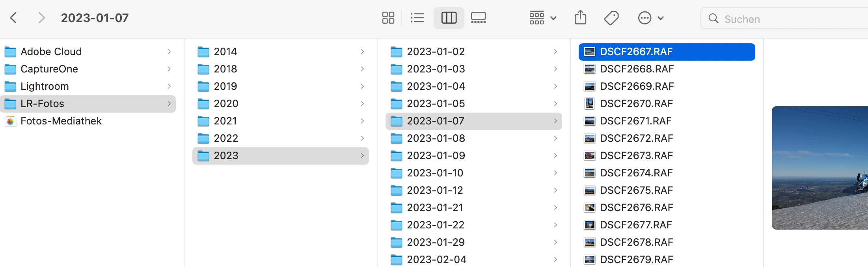The width and height of the screenshot is (868, 267).
Task: Go forward with the right arrow
Action: coord(41,18)
